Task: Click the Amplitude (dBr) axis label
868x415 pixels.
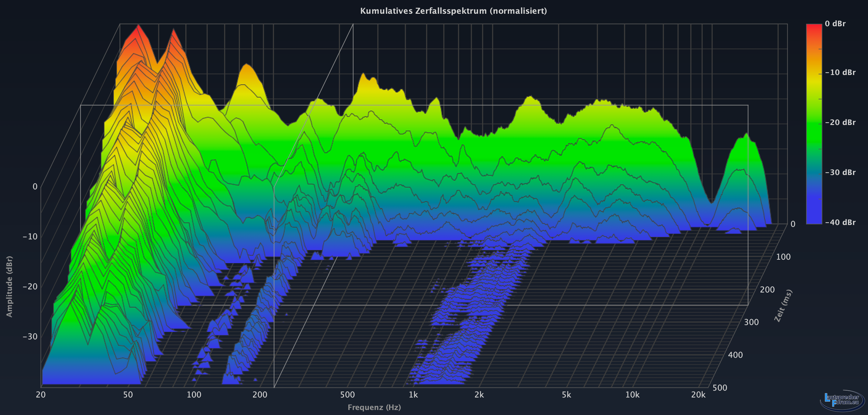Action: coord(9,286)
